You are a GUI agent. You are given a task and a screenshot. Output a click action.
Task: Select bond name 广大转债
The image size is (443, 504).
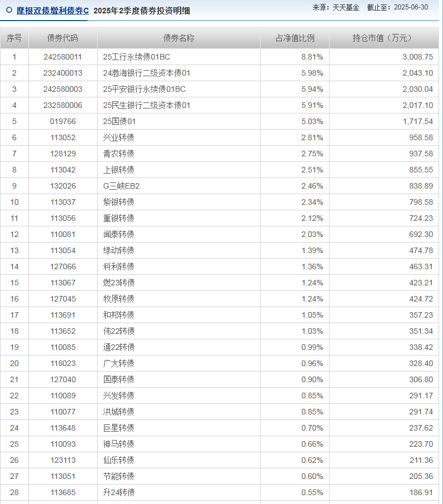pyautogui.click(x=118, y=363)
